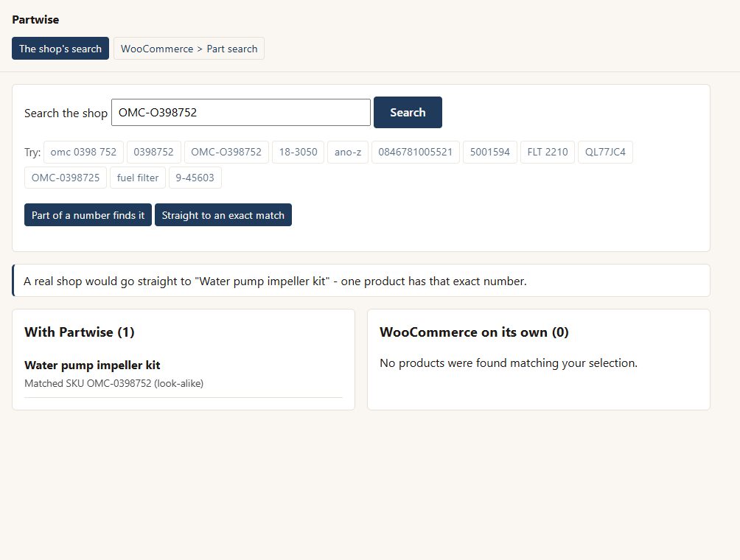Click the 'WooCommerce on its own (0)' heading

coord(474,332)
